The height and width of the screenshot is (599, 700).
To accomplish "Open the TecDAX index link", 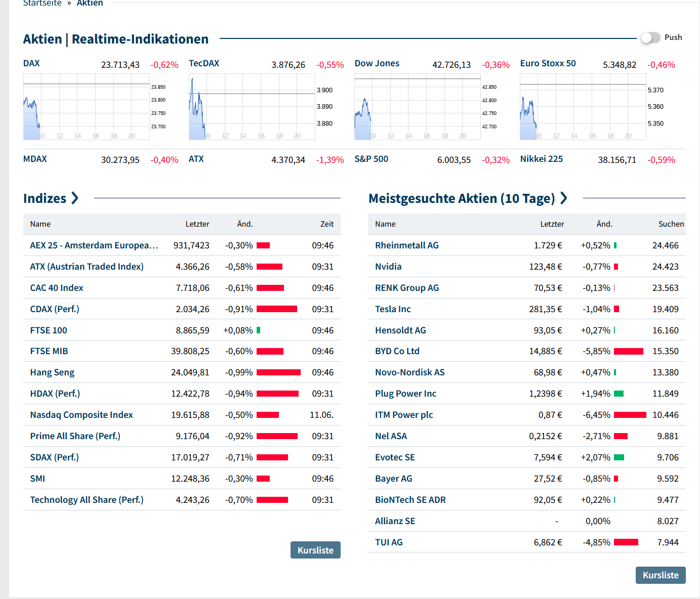I will [x=204, y=63].
